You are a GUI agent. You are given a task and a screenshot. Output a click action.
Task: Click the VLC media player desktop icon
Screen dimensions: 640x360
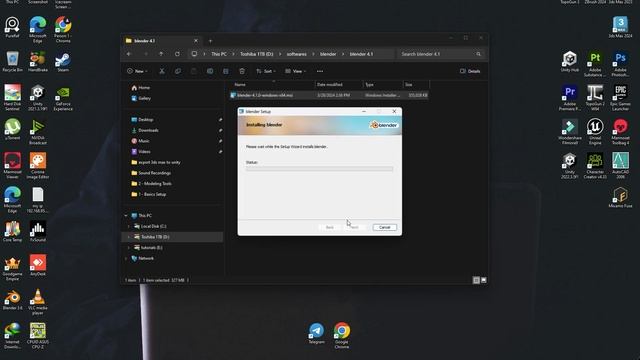pyautogui.click(x=38, y=302)
